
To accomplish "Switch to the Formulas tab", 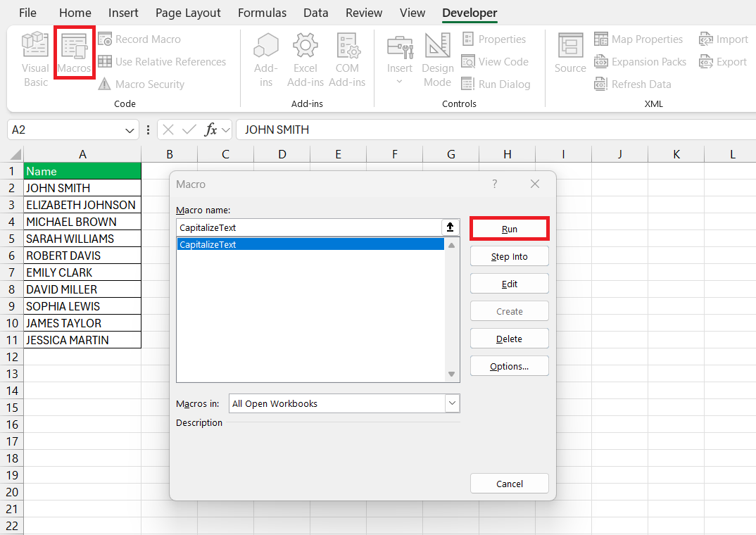I will click(262, 12).
